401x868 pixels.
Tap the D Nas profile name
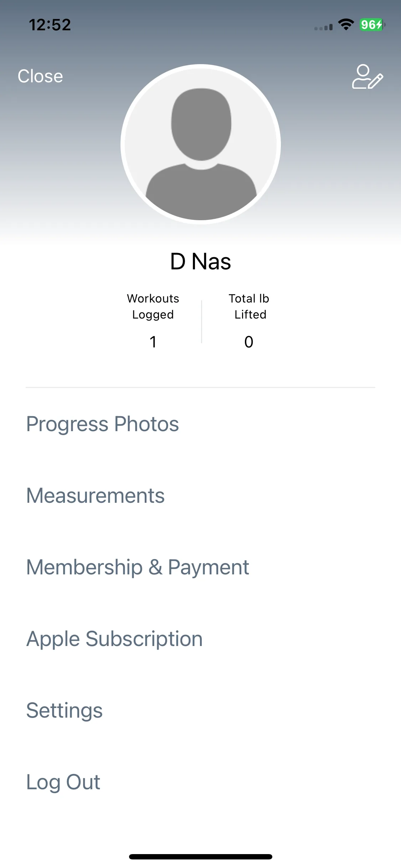click(x=201, y=262)
